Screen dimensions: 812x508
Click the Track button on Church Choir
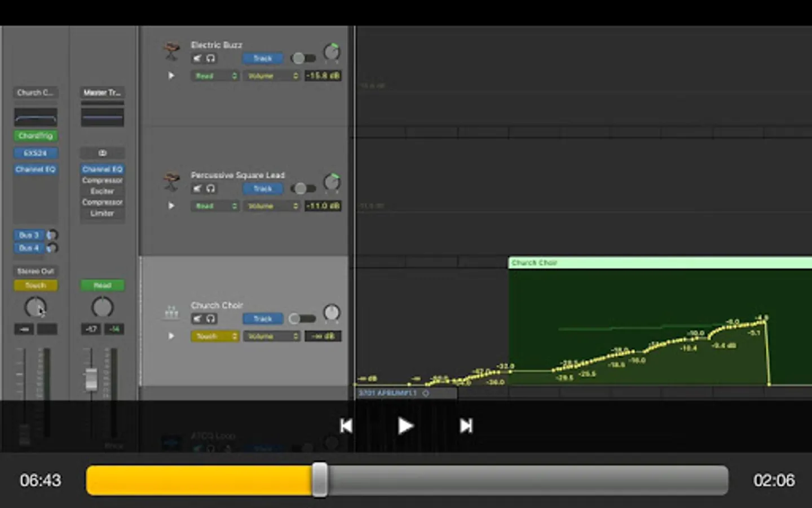pyautogui.click(x=263, y=319)
